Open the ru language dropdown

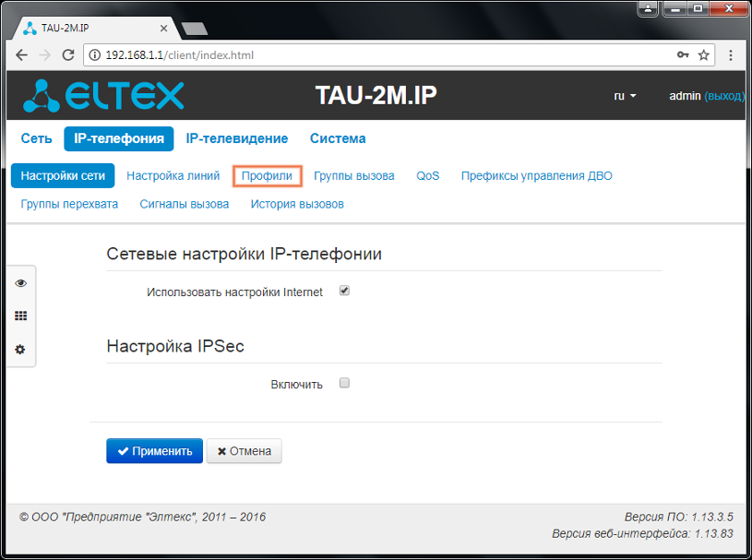[625, 96]
